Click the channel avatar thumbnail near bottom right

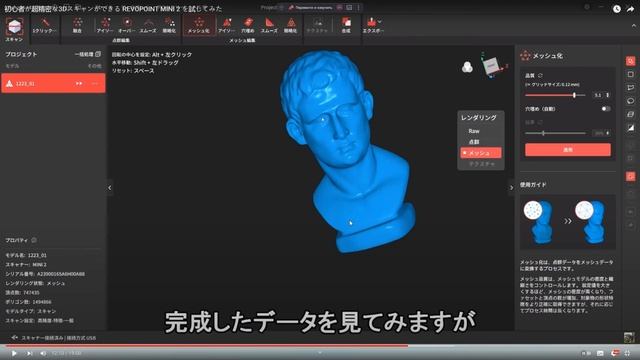point(629,338)
